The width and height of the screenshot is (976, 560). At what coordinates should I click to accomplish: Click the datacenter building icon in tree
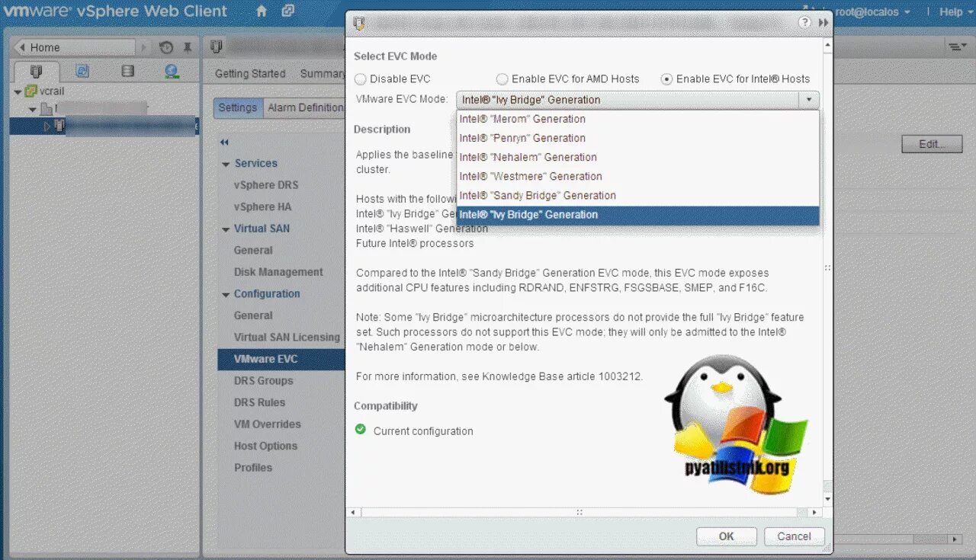[46, 109]
